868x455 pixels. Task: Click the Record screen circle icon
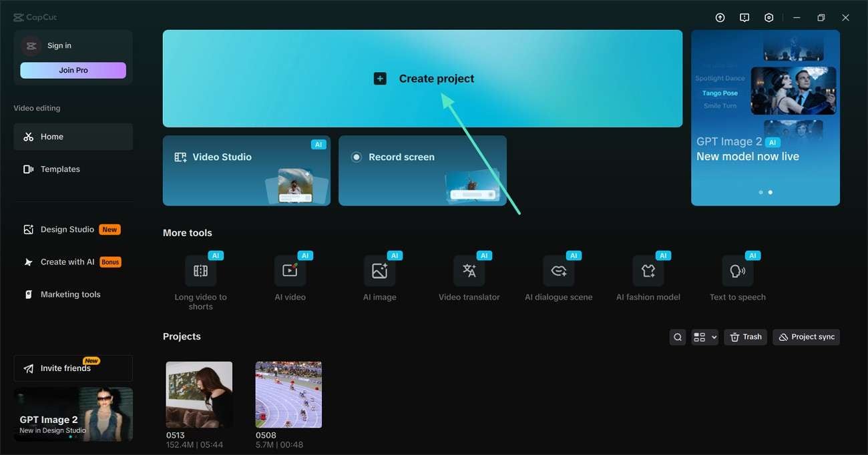pos(357,157)
